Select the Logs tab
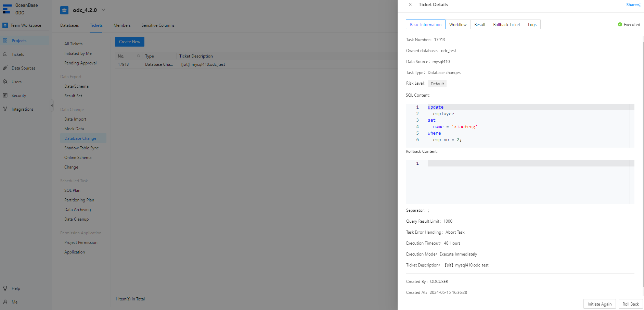This screenshot has width=644, height=310. pyautogui.click(x=532, y=25)
